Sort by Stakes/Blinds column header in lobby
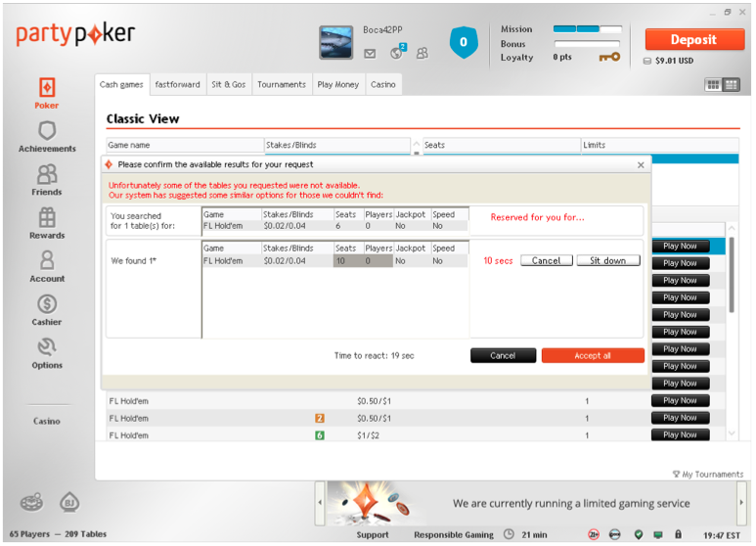 point(337,145)
